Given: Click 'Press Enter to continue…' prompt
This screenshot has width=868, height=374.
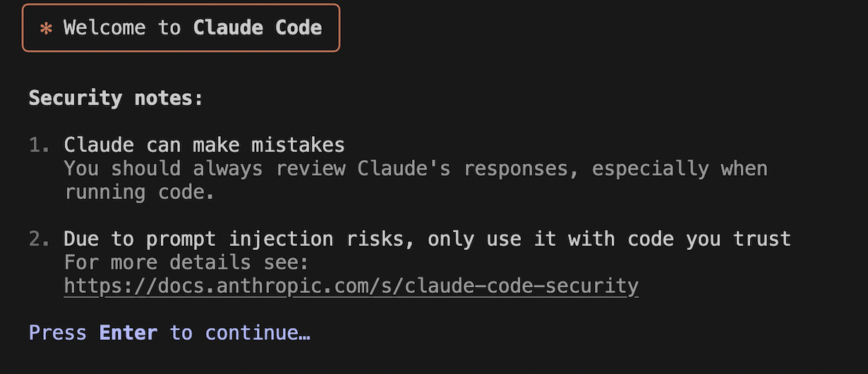Looking at the screenshot, I should (169, 332).
